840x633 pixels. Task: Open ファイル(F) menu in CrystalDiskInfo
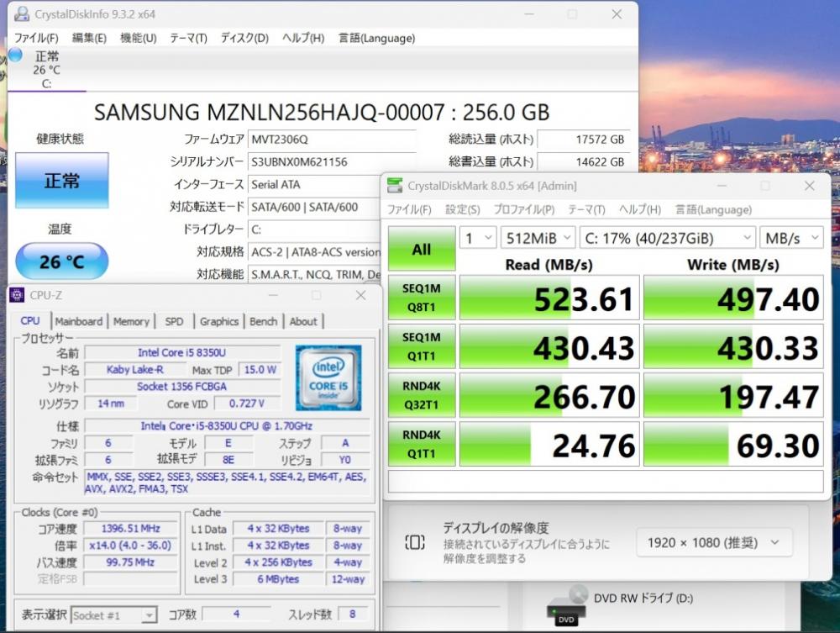pyautogui.click(x=36, y=38)
